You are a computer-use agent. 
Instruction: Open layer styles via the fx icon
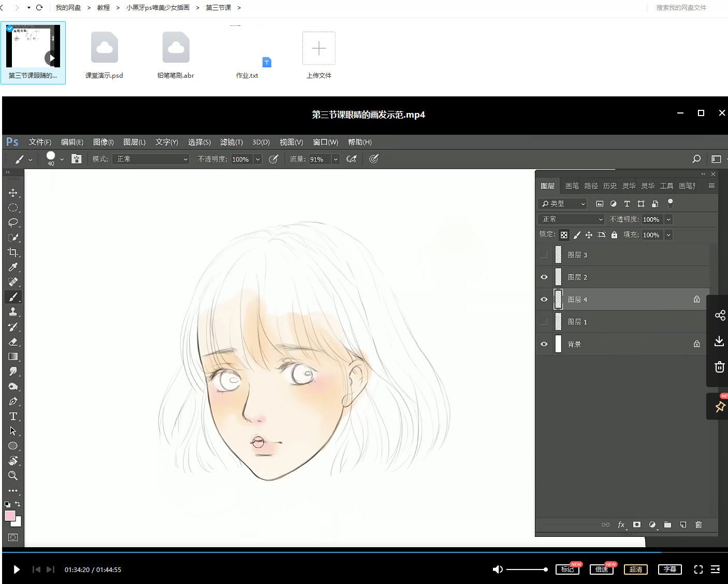(621, 525)
